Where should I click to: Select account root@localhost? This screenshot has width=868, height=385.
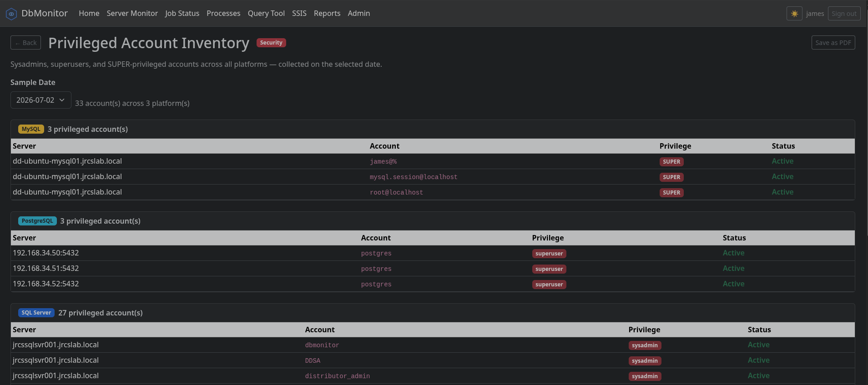tap(396, 192)
